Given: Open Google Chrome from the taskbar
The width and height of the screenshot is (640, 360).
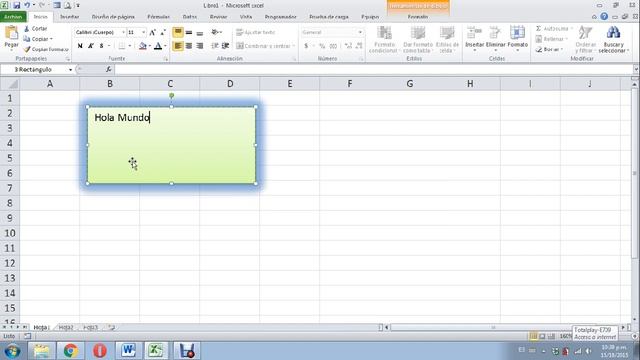Looking at the screenshot, I should [x=70, y=351].
